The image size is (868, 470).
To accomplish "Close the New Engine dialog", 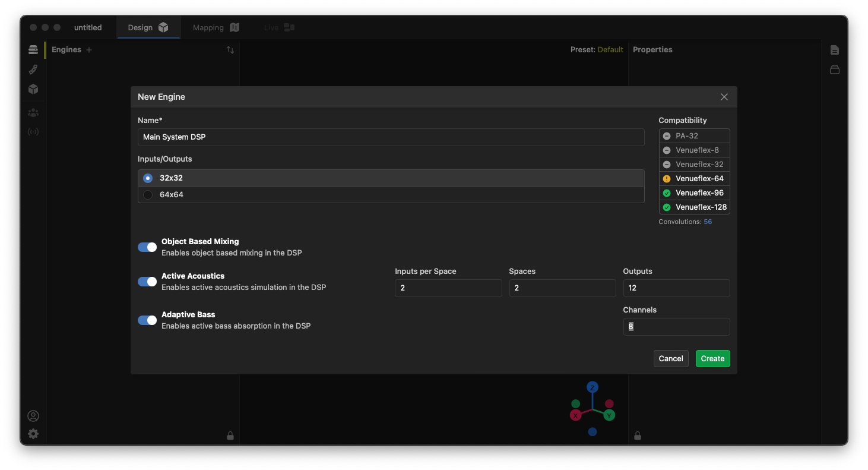I will [724, 97].
